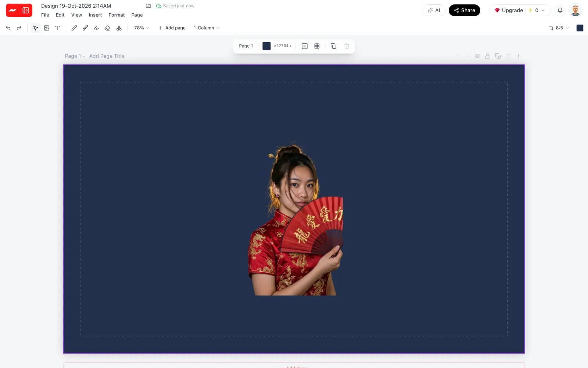Choose the insert image tool
Image resolution: width=588 pixels, height=368 pixels.
tap(47, 28)
